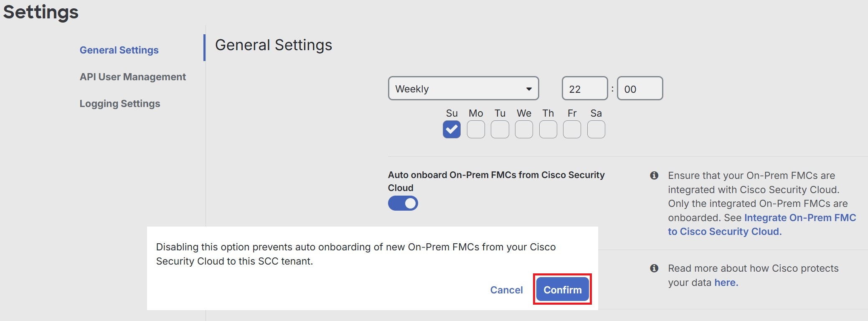Check the Sa checkbox
868x321 pixels.
pyautogui.click(x=596, y=129)
